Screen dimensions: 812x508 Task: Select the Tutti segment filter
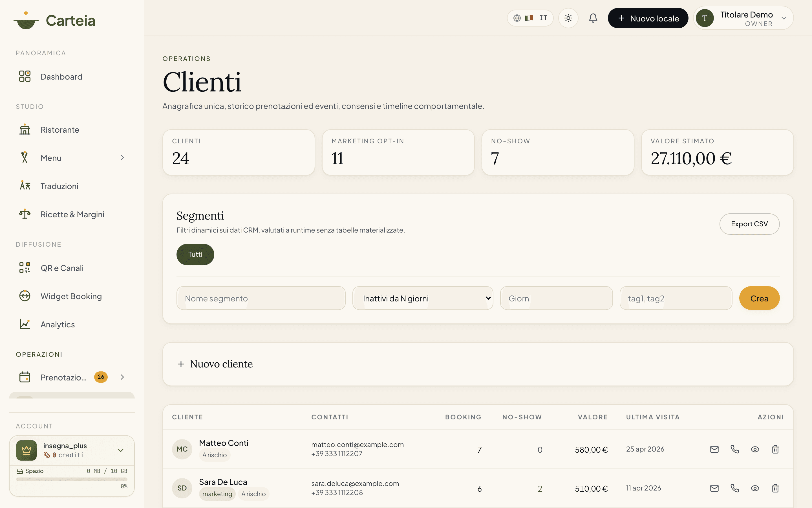click(x=195, y=254)
